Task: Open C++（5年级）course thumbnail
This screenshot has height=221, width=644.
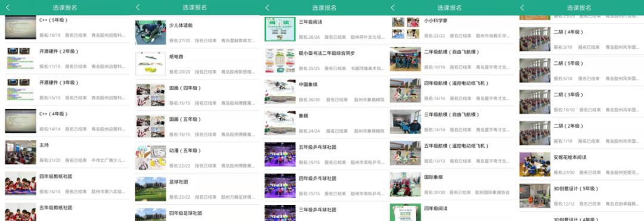Action: [x=20, y=27]
